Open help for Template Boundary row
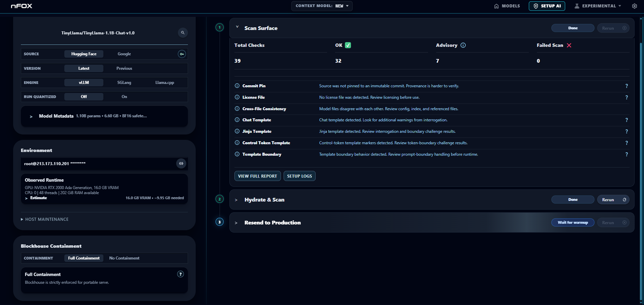The height and width of the screenshot is (305, 644). pyautogui.click(x=626, y=154)
